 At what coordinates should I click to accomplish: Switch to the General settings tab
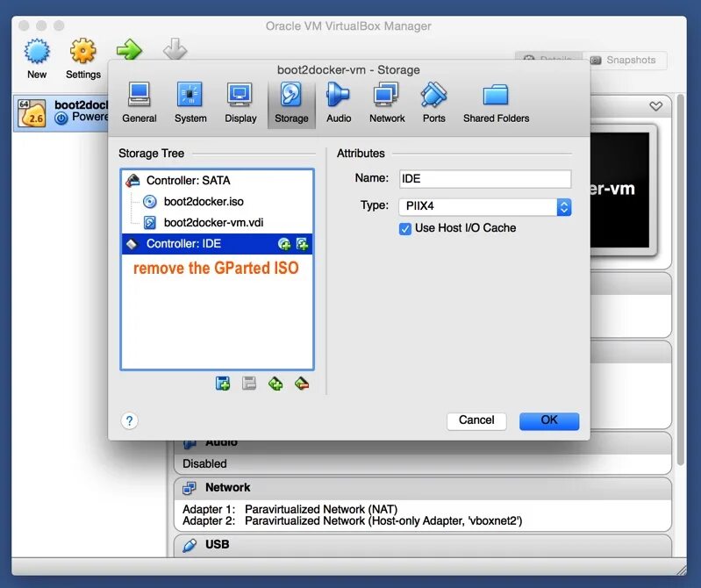pyautogui.click(x=139, y=103)
